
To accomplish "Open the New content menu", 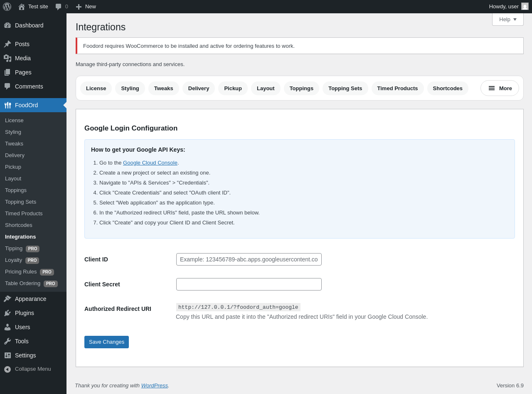I will coord(86,7).
